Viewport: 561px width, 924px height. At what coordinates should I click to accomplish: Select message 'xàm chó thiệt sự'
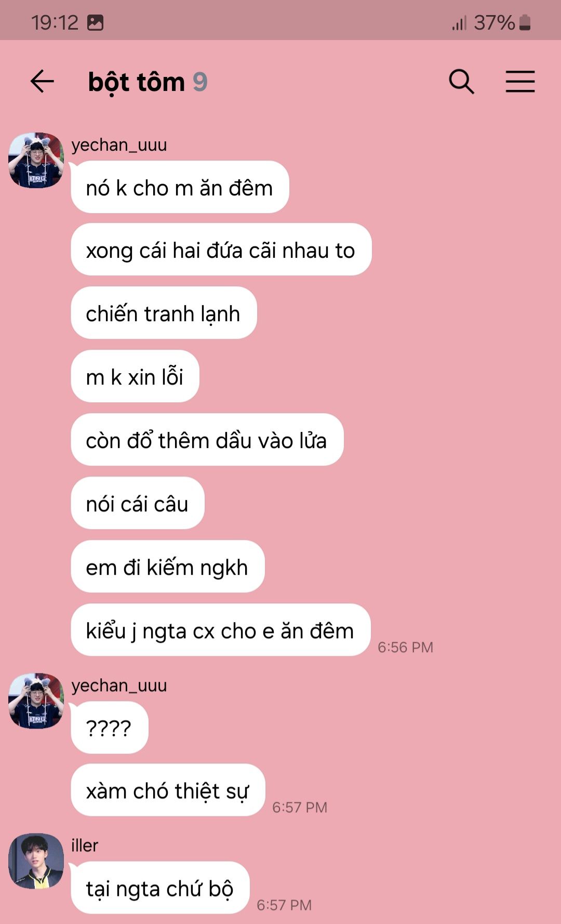tap(168, 790)
